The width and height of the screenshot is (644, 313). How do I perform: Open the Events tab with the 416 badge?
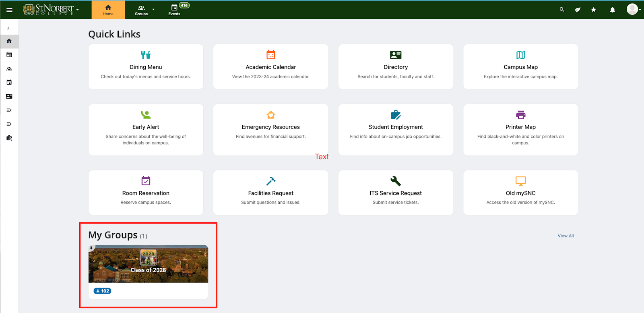[174, 10]
